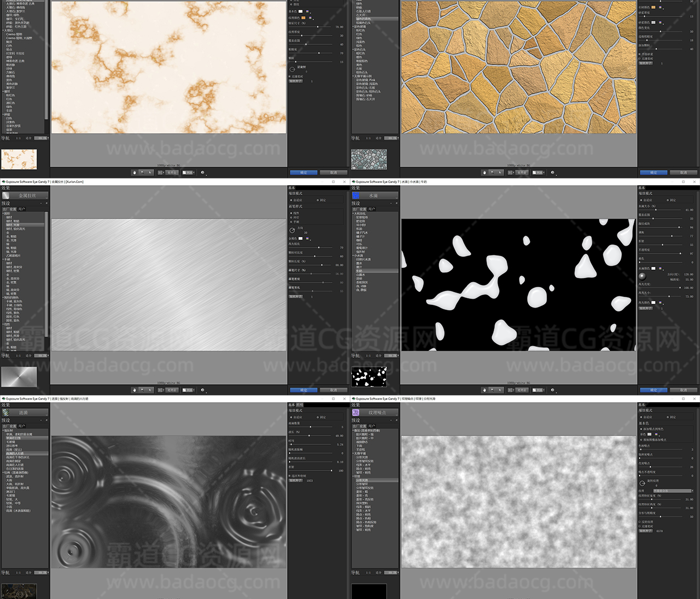Select 环行 brush style radio button

[x=291, y=218]
